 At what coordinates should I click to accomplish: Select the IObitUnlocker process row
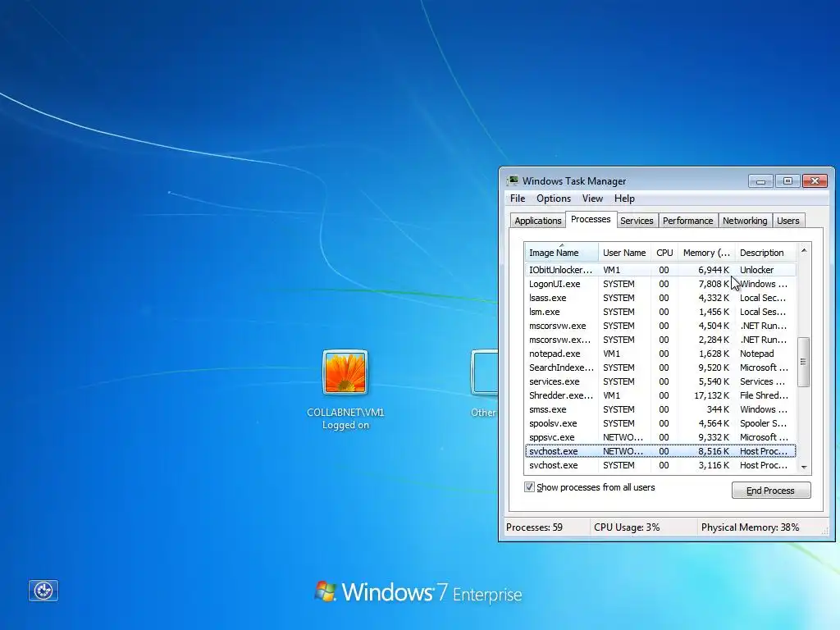[660, 269]
